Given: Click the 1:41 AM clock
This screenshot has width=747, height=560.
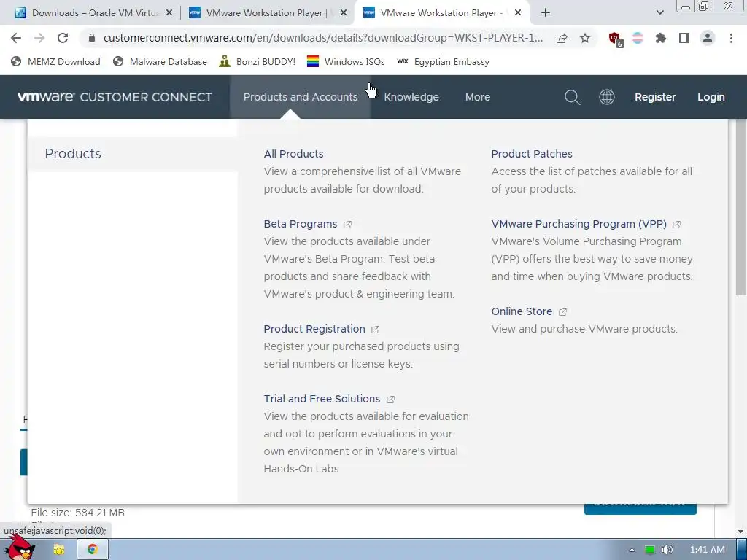Looking at the screenshot, I should (x=708, y=550).
